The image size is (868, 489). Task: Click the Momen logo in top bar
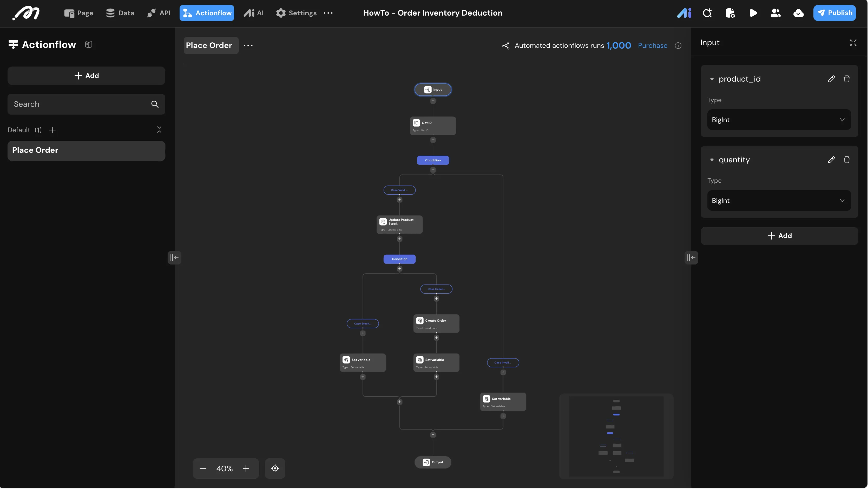point(26,13)
